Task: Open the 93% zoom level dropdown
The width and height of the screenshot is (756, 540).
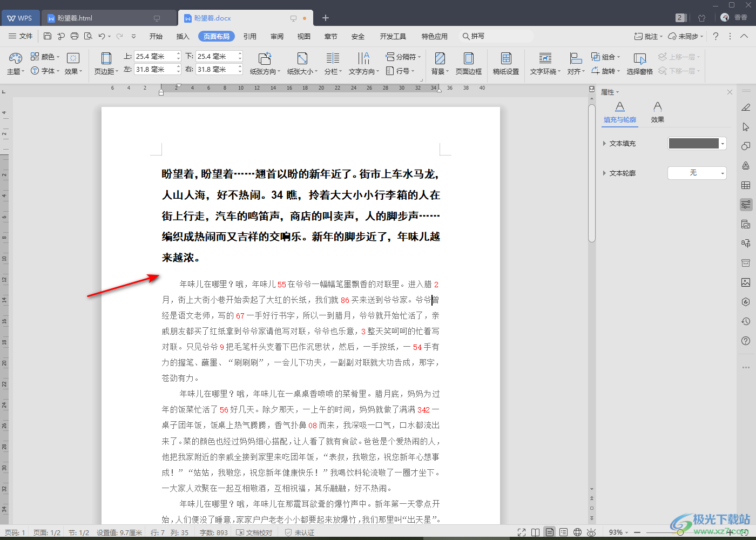Action: pos(618,532)
